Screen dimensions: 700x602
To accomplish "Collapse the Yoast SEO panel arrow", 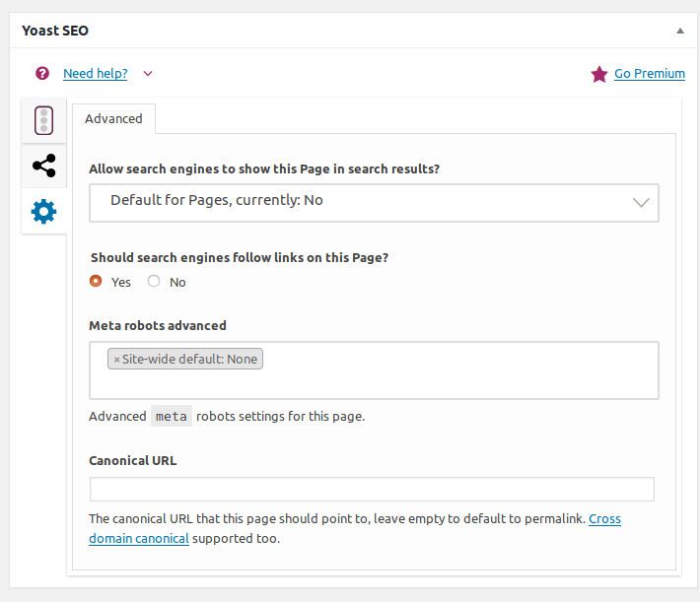I will click(x=680, y=31).
